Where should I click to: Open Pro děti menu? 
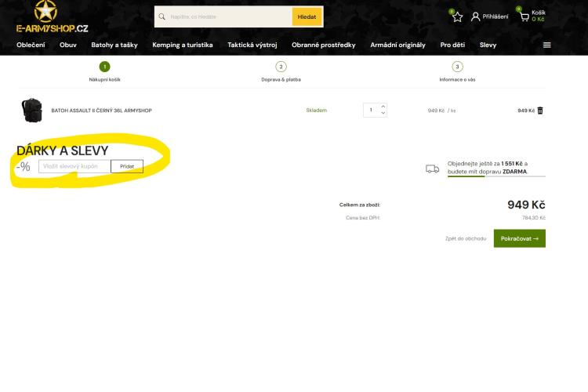pyautogui.click(x=452, y=45)
